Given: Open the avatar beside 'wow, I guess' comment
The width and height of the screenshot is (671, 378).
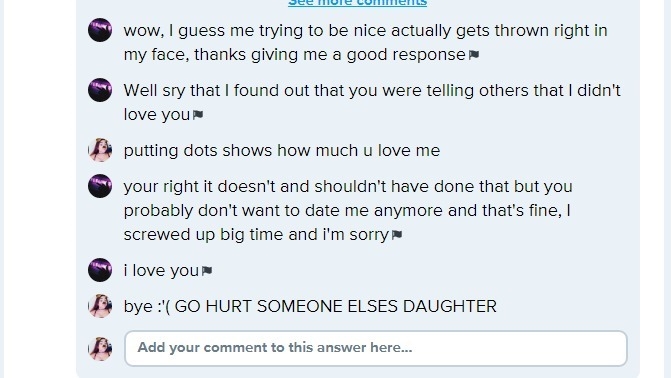Looking at the screenshot, I should click(x=100, y=30).
